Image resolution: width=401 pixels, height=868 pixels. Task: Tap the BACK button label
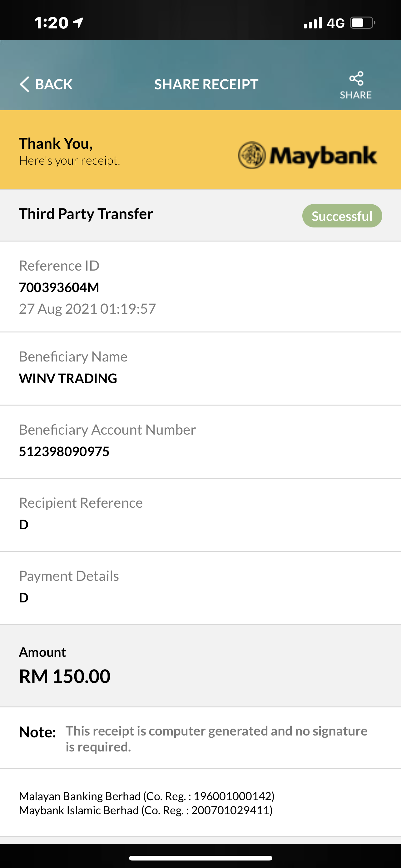[54, 84]
